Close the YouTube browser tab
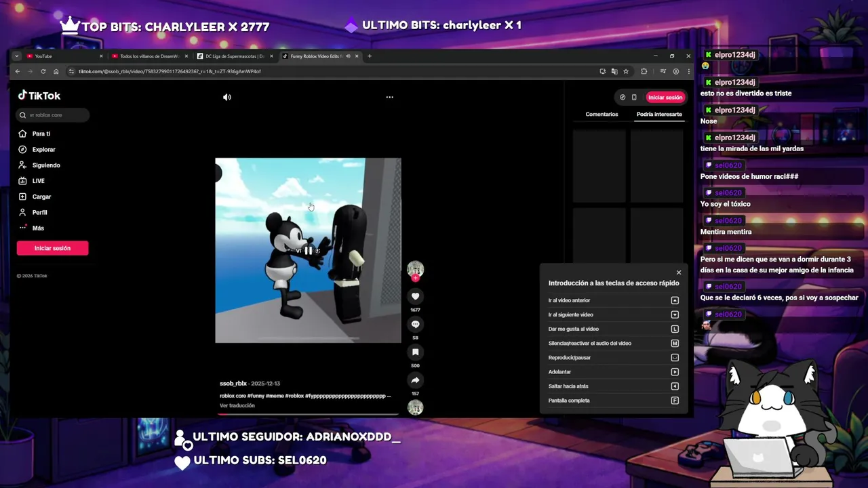This screenshot has height=488, width=868. click(101, 56)
